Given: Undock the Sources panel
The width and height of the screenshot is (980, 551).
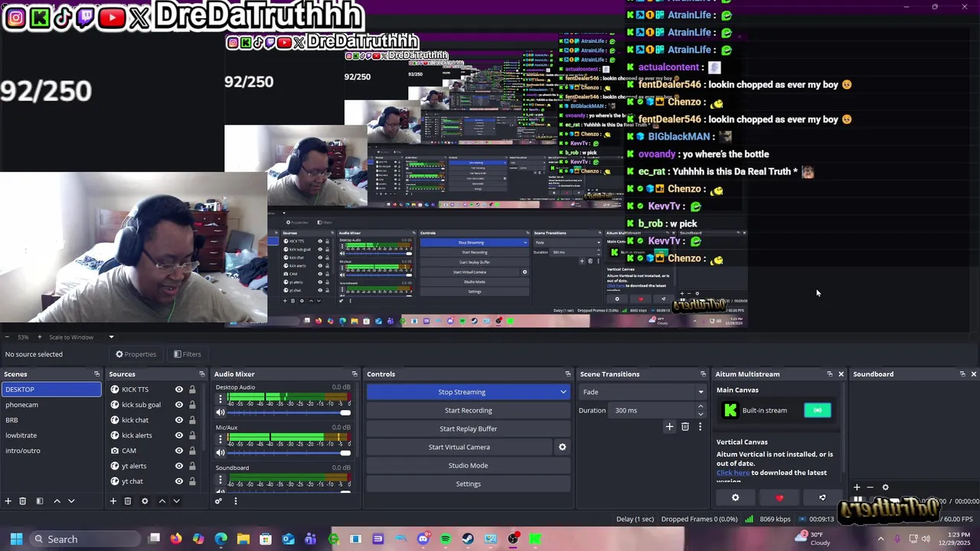Looking at the screenshot, I should [x=202, y=374].
